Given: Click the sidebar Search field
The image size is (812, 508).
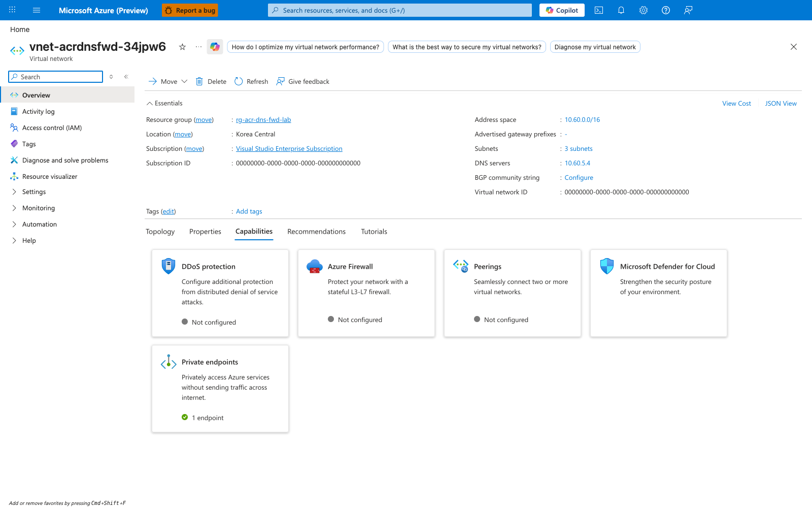Looking at the screenshot, I should [56, 77].
